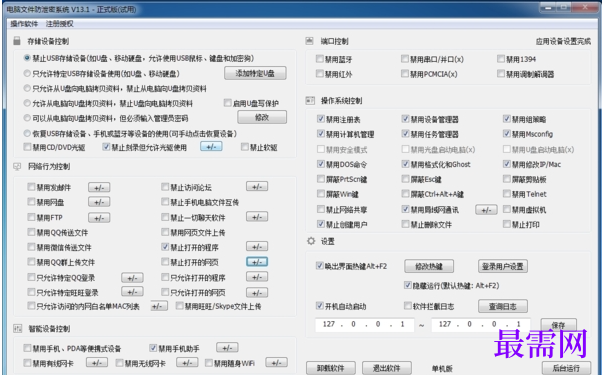Viewport: 606px width, 375px height.
Task: Enable the 屏蔽Ctrl+Alt+A键 checkbox
Action: tap(405, 194)
